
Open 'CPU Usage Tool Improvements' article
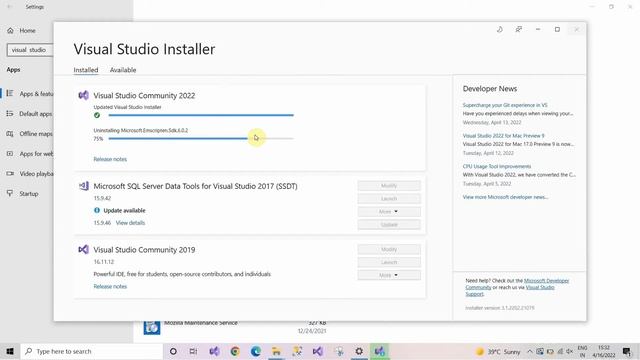click(x=497, y=166)
